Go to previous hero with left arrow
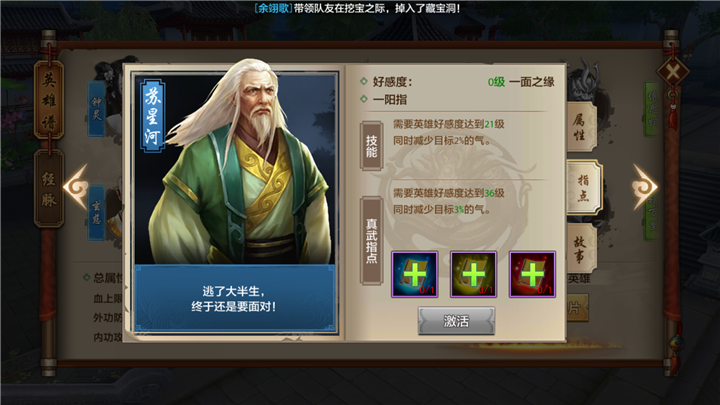The image size is (720, 405). (76, 187)
